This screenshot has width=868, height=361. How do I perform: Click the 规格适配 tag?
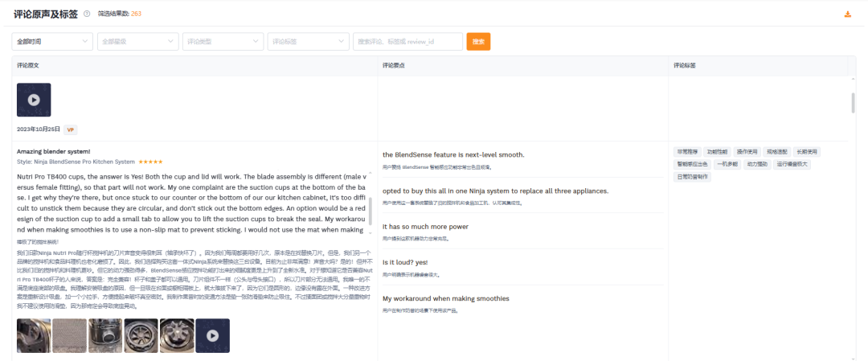[777, 152]
